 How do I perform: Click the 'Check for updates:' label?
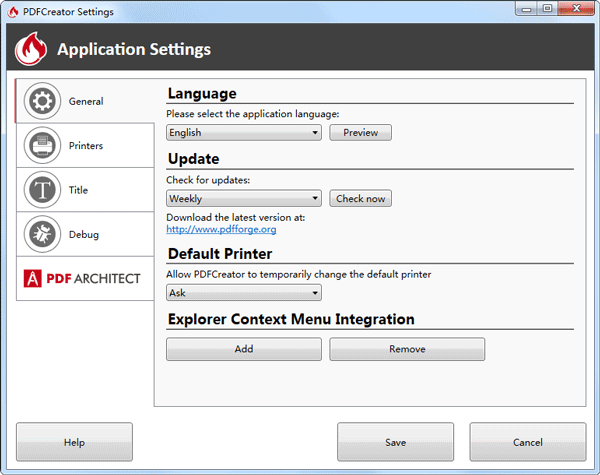coord(208,180)
